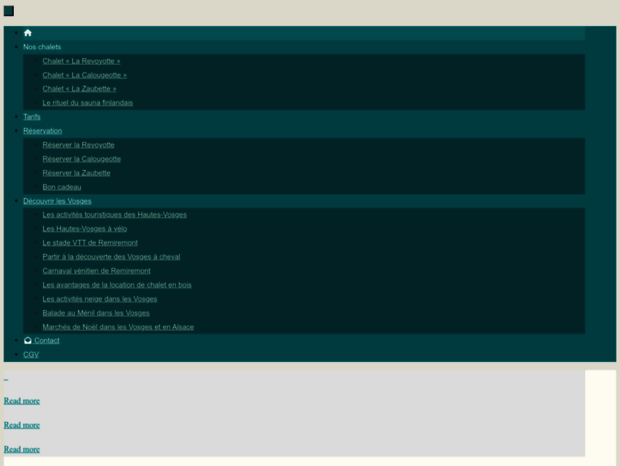
Task: Open Carnaval vénitien de Remiremont link
Action: click(x=96, y=271)
